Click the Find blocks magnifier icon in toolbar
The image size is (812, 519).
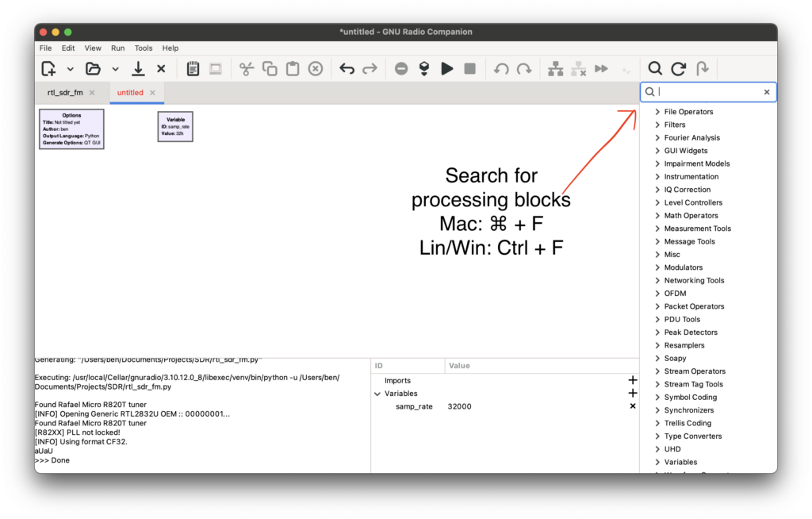click(x=655, y=69)
